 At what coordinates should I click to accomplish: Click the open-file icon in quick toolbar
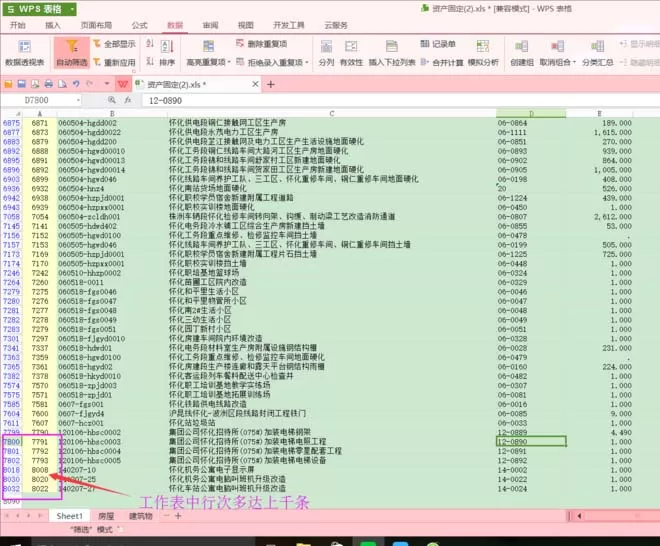[x=8, y=84]
